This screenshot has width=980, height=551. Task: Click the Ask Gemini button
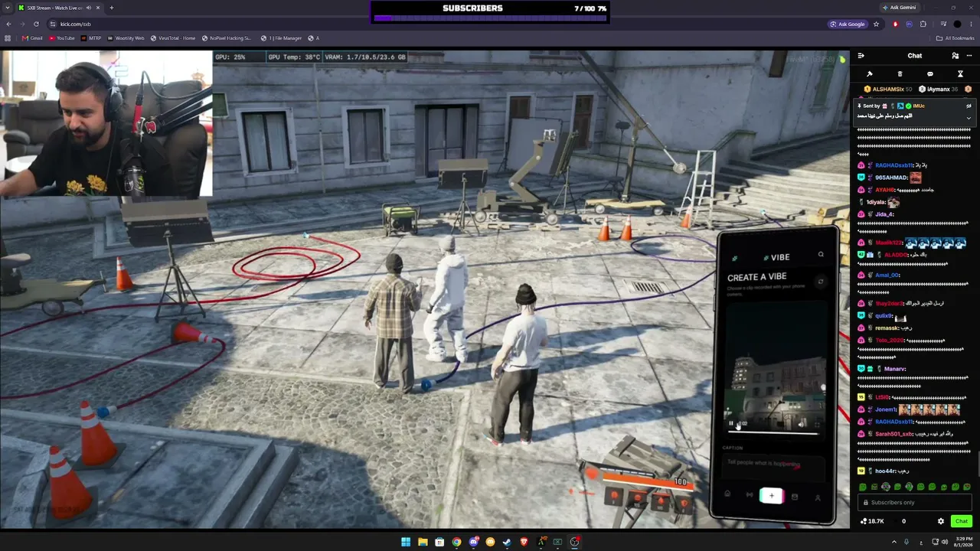(899, 8)
